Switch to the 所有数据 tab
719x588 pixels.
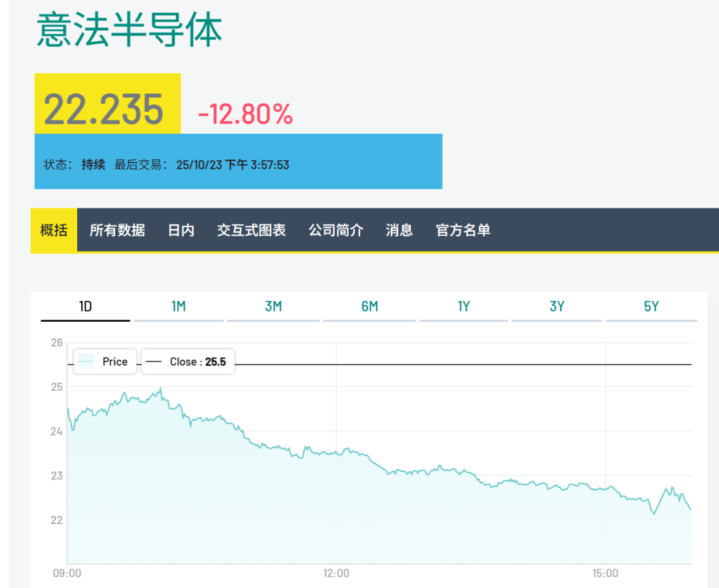[117, 230]
